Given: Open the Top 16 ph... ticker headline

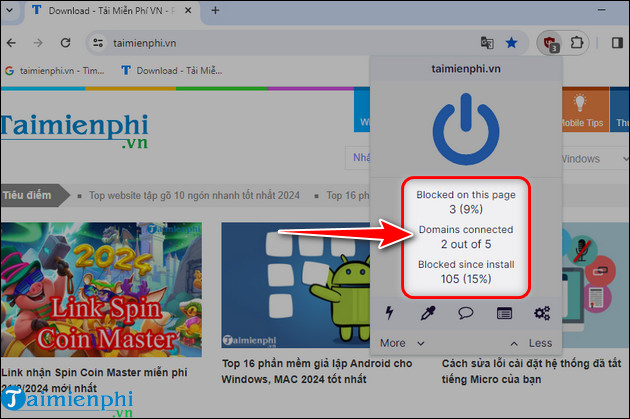Looking at the screenshot, I should click(348, 195).
